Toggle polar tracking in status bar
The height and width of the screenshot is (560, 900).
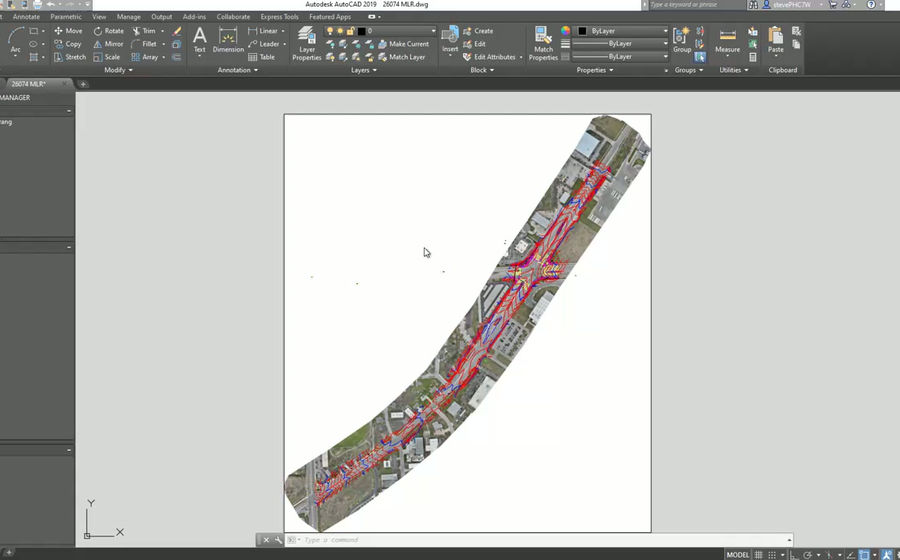click(x=808, y=555)
